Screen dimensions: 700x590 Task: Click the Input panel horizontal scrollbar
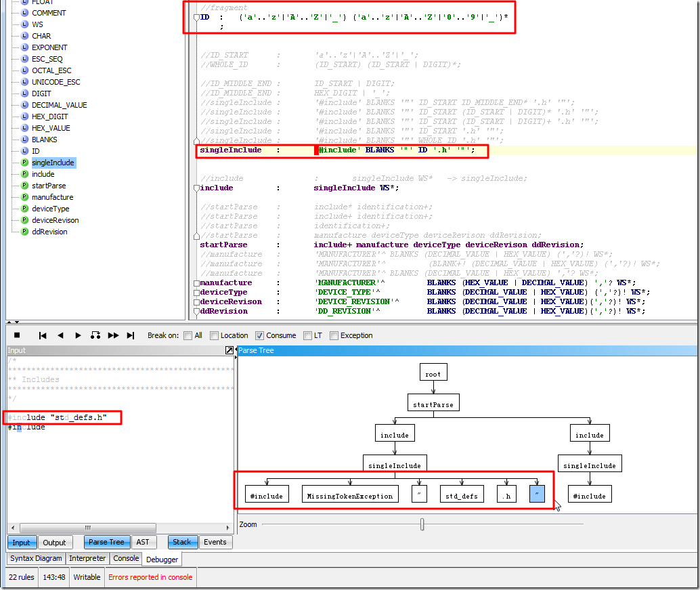point(88,528)
